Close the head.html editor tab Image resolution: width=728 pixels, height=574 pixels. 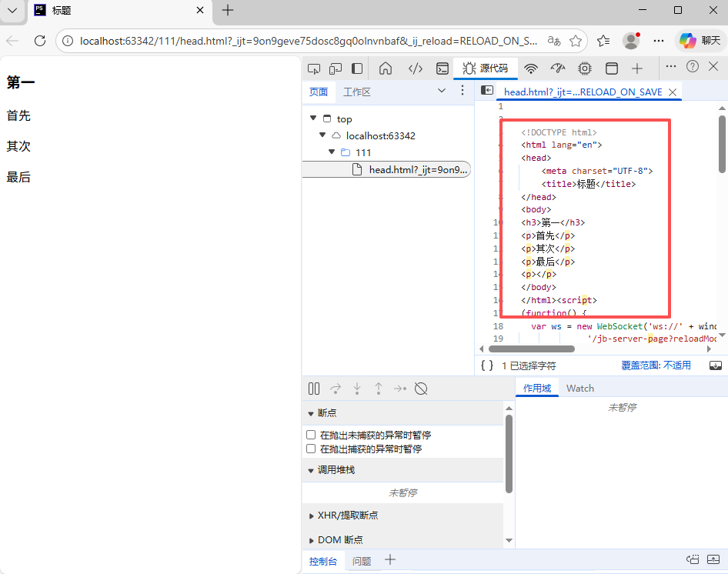pyautogui.click(x=673, y=92)
